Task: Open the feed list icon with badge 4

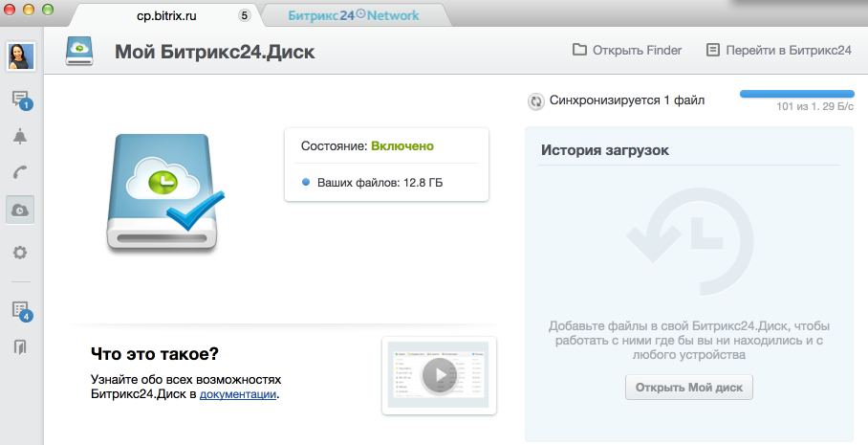Action: tap(22, 311)
